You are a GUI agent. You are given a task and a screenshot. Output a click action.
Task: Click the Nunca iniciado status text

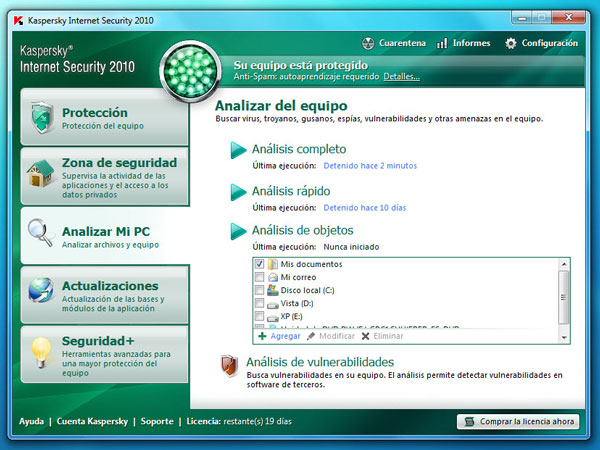(351, 247)
